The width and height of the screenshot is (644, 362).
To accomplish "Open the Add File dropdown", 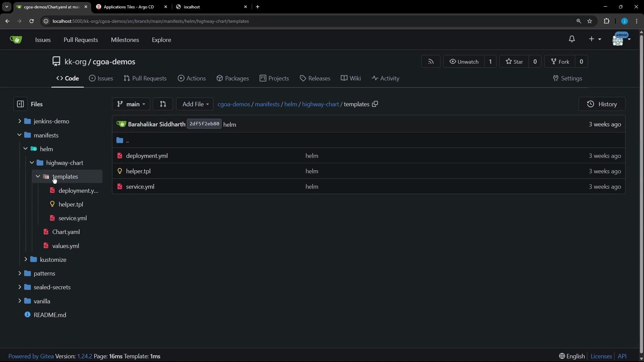I will (195, 104).
